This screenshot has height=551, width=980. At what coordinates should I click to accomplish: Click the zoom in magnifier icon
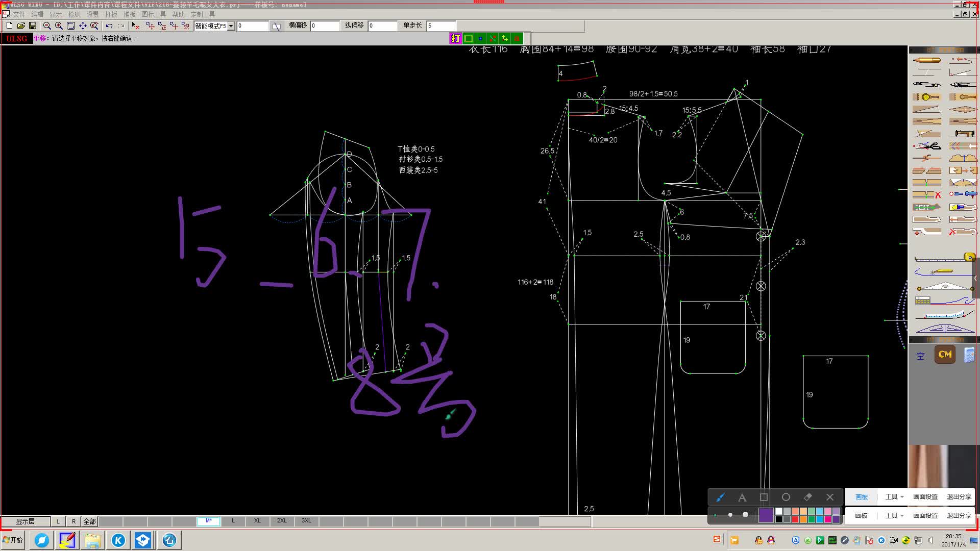tap(59, 26)
